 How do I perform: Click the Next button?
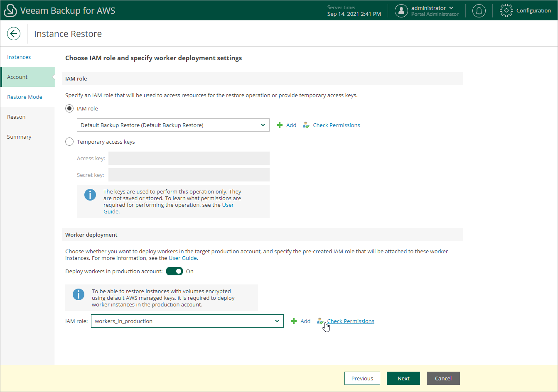pyautogui.click(x=403, y=378)
